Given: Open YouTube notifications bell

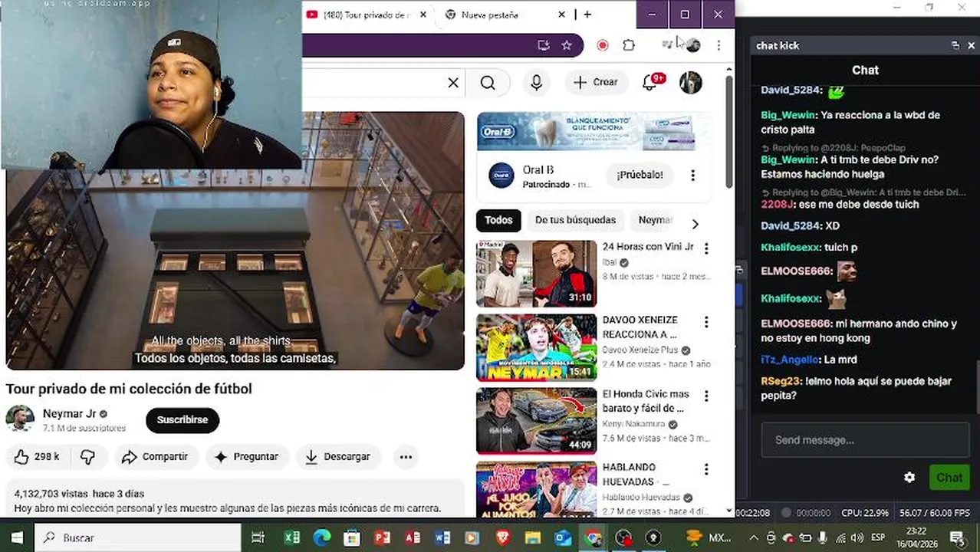Looking at the screenshot, I should click(650, 82).
